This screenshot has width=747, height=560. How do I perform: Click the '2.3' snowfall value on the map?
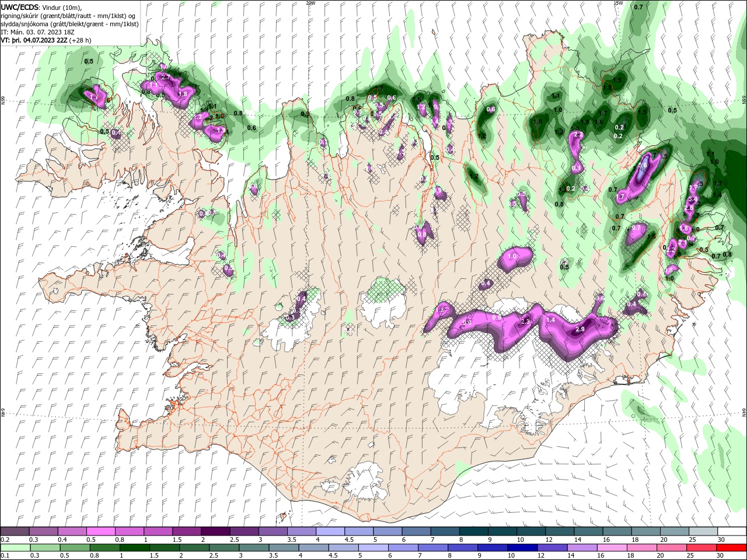pyautogui.click(x=525, y=321)
